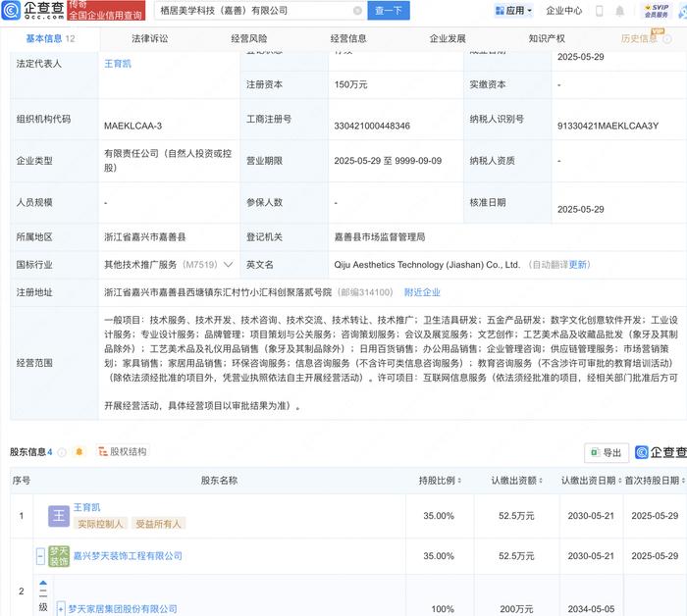Click 更新 link beside English name
The height and width of the screenshot is (616, 687).
pos(577,265)
